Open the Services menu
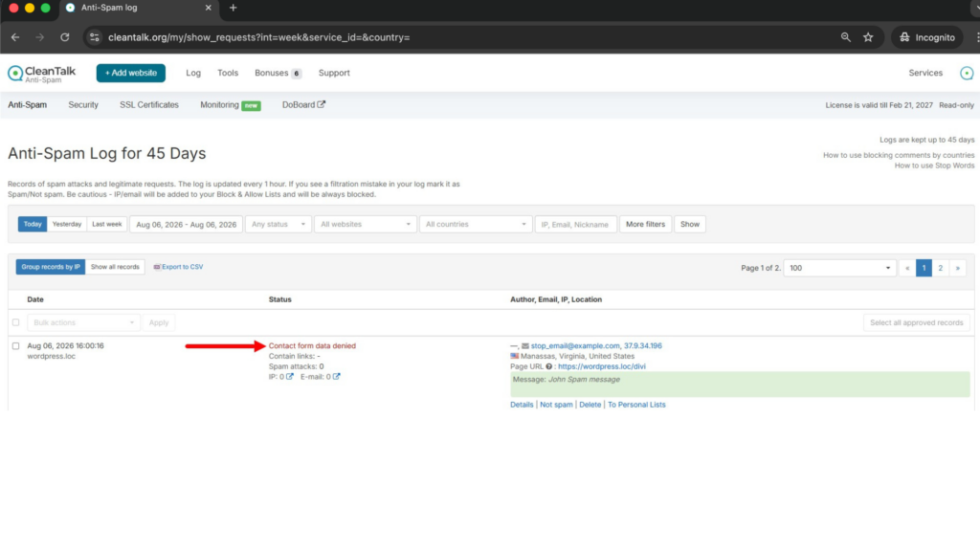This screenshot has height=551, width=980. click(925, 73)
